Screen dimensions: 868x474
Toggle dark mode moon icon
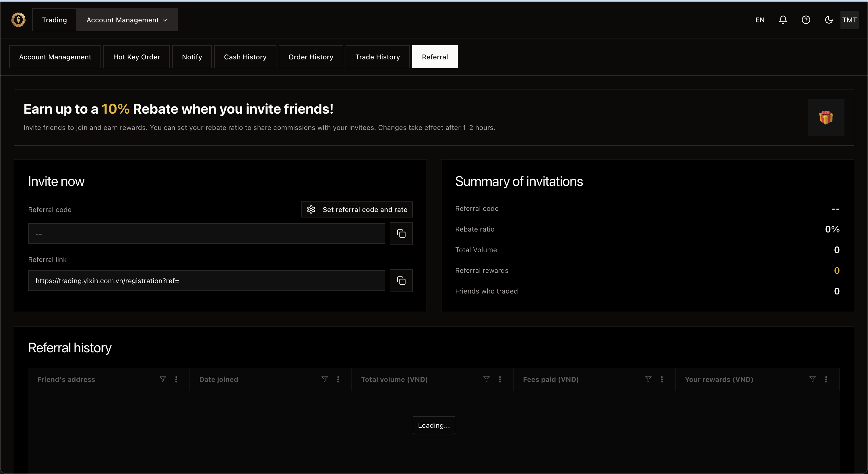point(829,20)
